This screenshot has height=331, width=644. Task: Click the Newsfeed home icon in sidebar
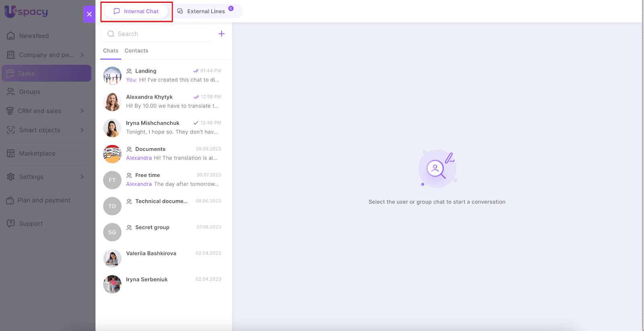tap(11, 36)
